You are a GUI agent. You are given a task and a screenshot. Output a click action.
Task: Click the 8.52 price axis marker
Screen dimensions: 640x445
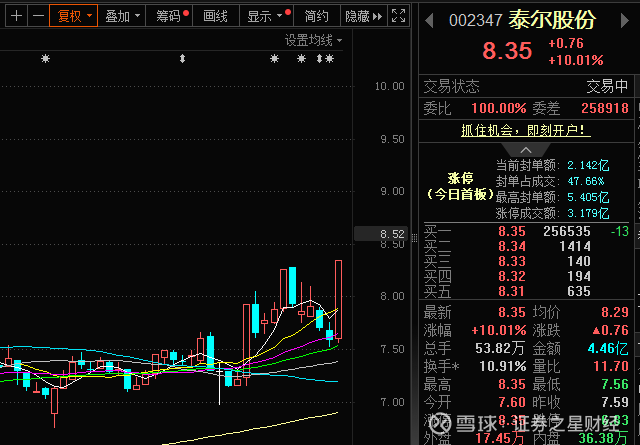pyautogui.click(x=381, y=234)
